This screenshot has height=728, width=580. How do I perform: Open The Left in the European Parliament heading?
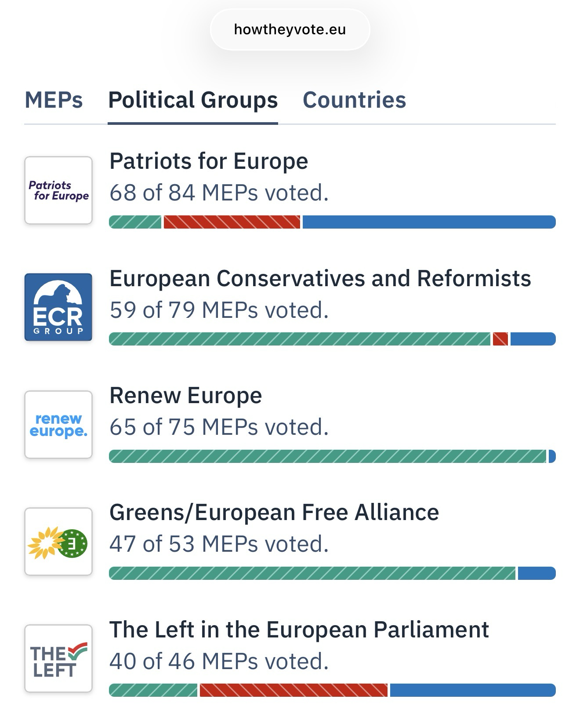[x=299, y=630]
